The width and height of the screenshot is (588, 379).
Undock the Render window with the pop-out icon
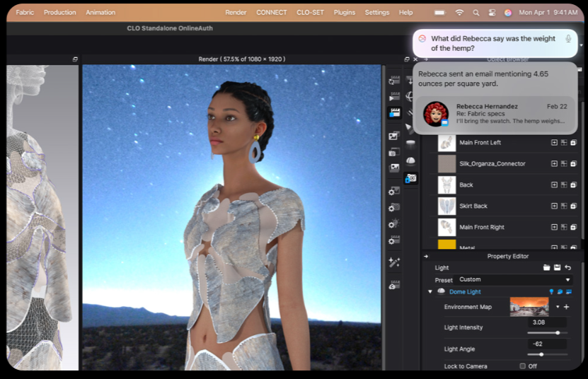406,59
